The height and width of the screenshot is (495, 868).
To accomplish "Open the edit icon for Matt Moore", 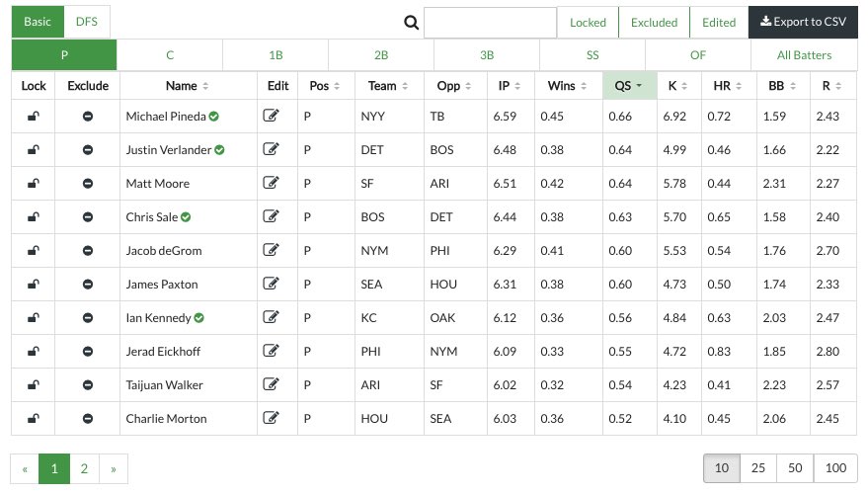I will [271, 183].
